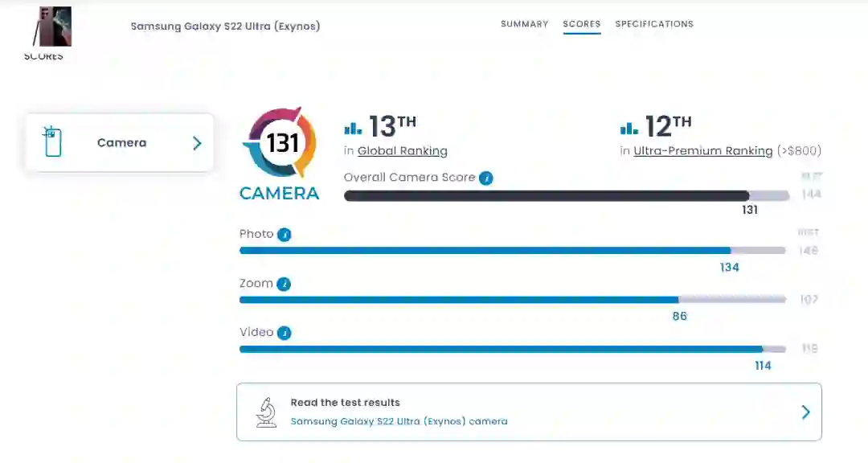Open the Global Ranking link

402,151
